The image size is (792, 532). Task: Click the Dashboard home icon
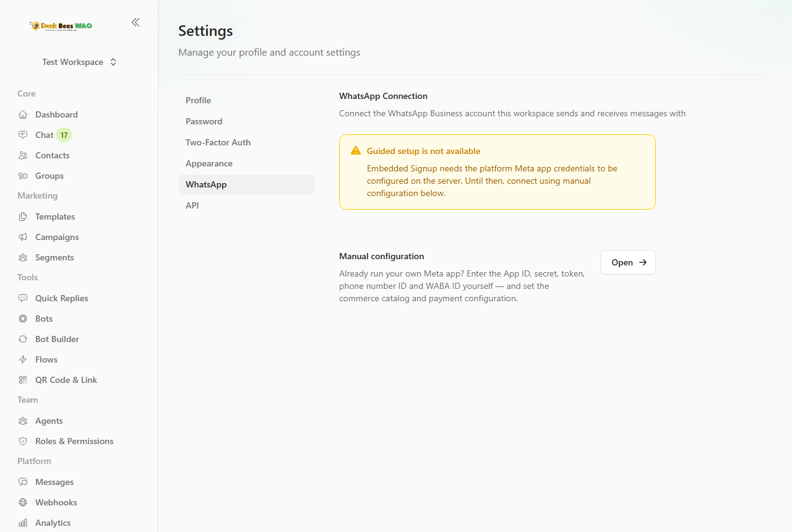coord(23,114)
